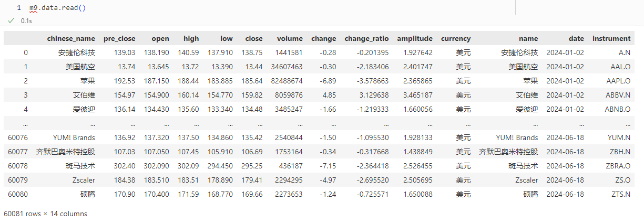644x223 pixels.
Task: Click row index 0 in the table
Action: click(26, 52)
